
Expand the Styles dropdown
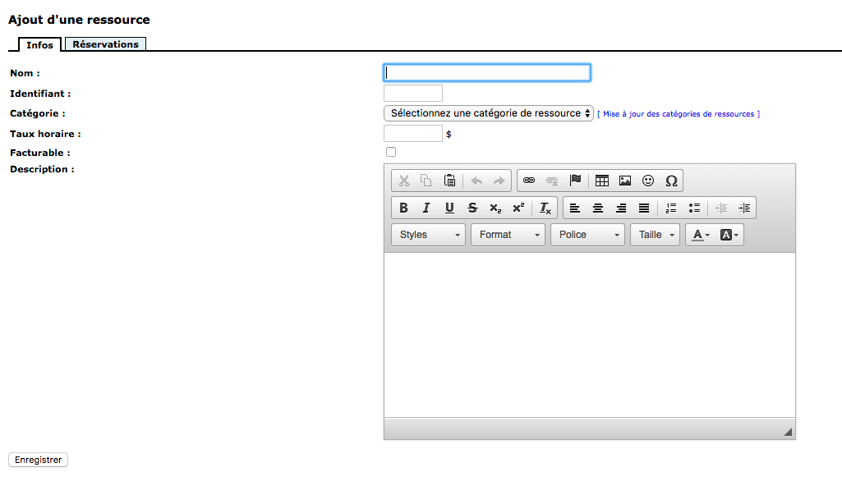point(428,235)
